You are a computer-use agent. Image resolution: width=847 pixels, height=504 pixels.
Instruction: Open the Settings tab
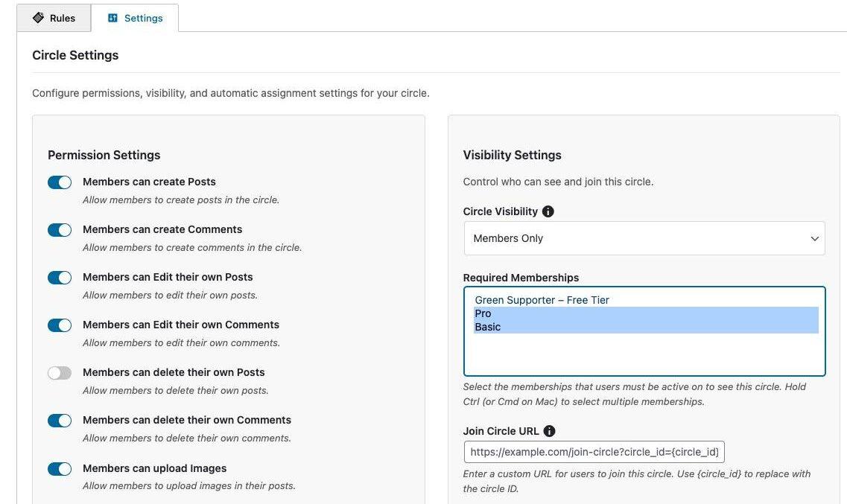coord(135,18)
